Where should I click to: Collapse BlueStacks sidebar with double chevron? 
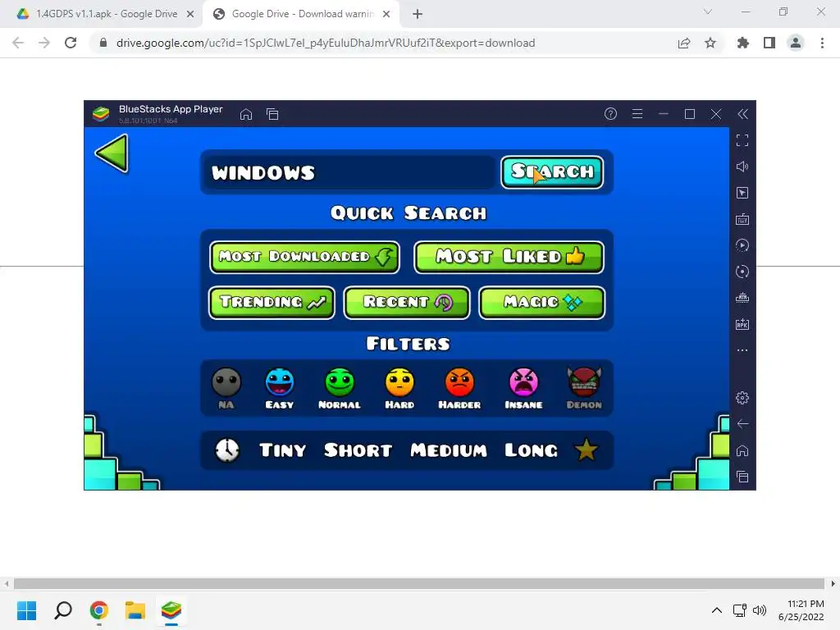(742, 113)
